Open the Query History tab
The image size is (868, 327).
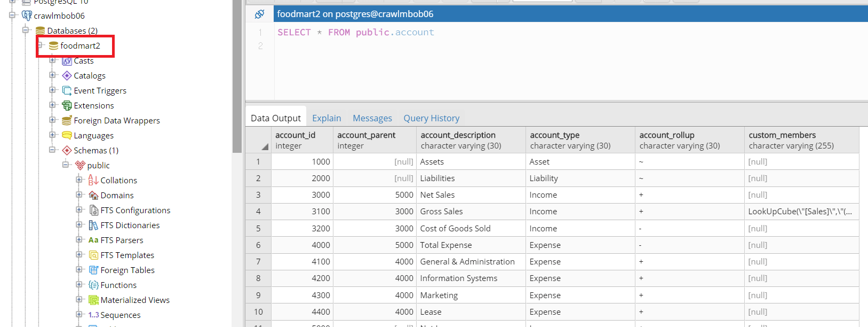pyautogui.click(x=432, y=118)
